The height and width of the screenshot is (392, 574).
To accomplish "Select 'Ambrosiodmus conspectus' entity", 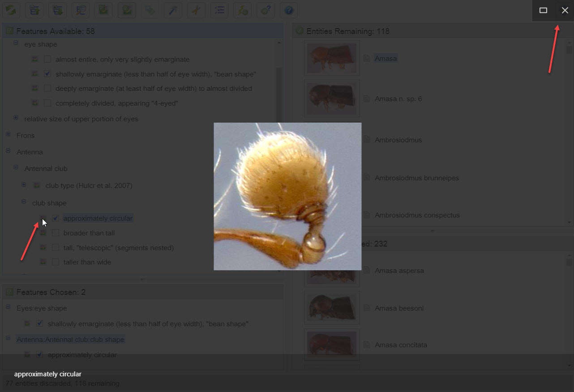I will point(417,215).
